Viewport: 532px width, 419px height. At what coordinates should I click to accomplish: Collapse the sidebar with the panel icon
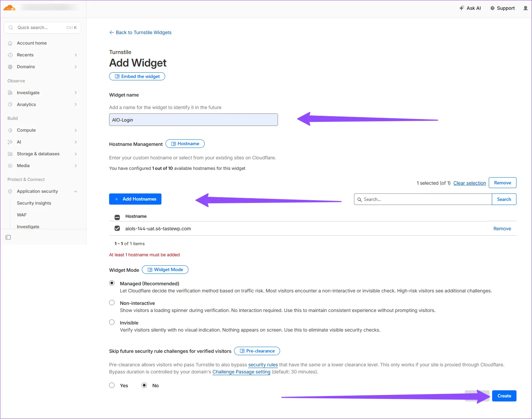pyautogui.click(x=8, y=237)
